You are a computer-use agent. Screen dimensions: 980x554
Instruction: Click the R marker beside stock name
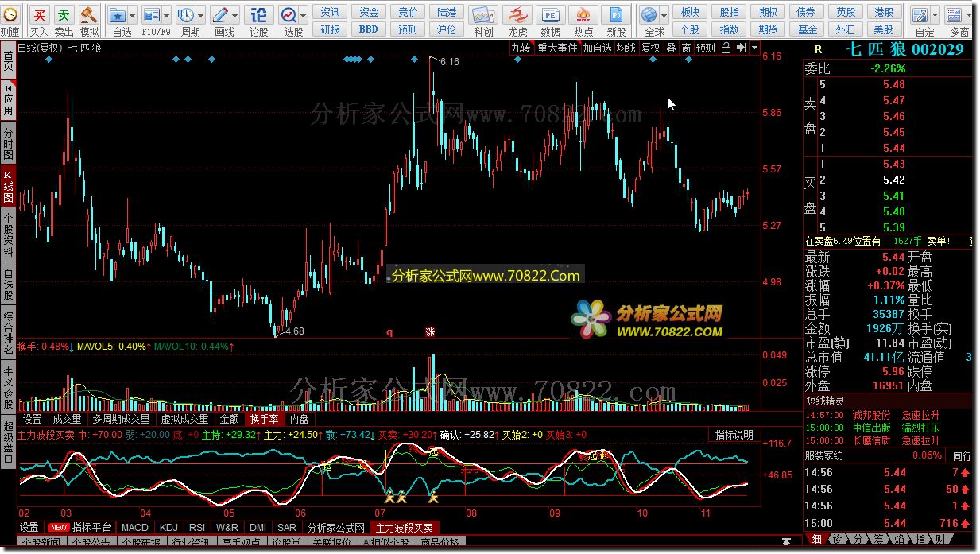pyautogui.click(x=818, y=49)
